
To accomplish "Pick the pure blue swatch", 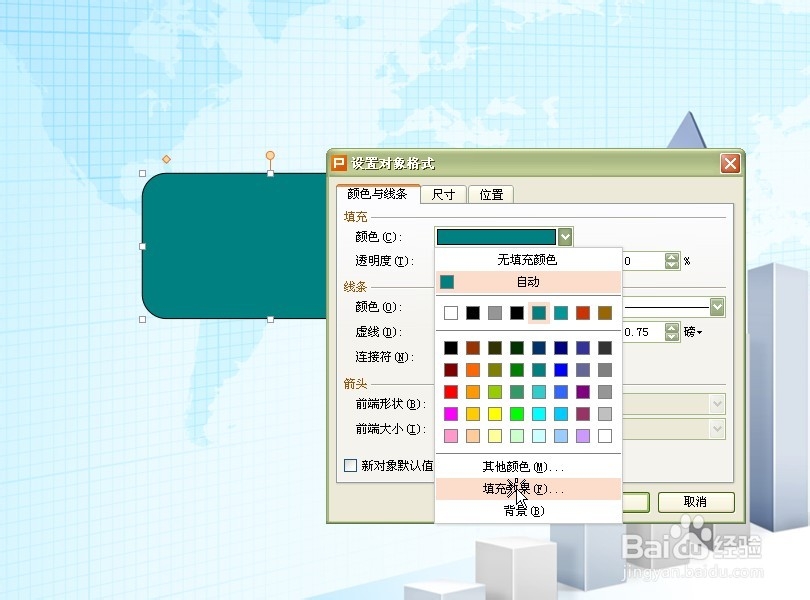I will [x=561, y=370].
